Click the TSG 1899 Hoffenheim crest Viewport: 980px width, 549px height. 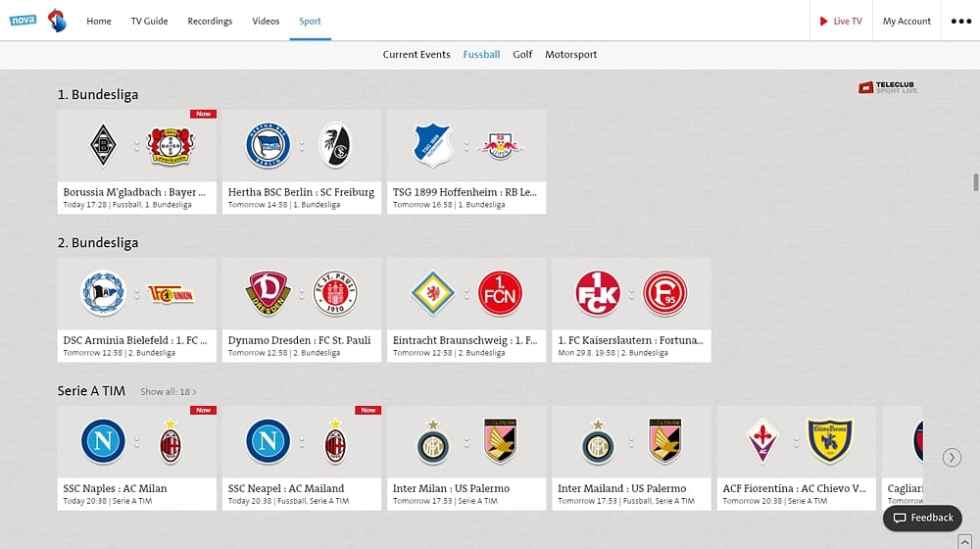click(x=433, y=145)
